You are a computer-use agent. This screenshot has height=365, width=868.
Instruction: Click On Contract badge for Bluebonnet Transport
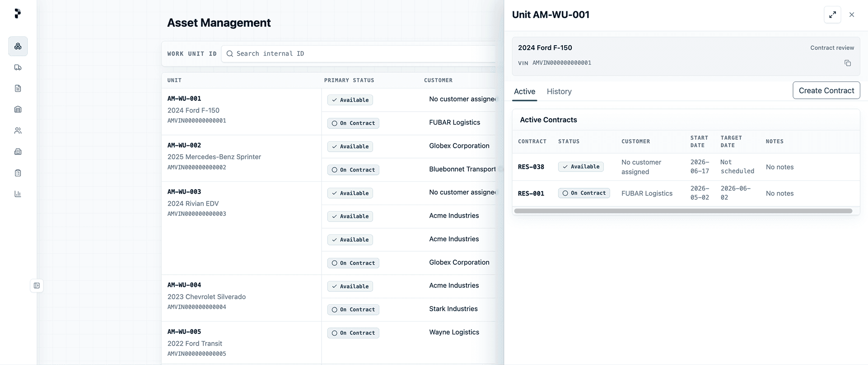[353, 170]
